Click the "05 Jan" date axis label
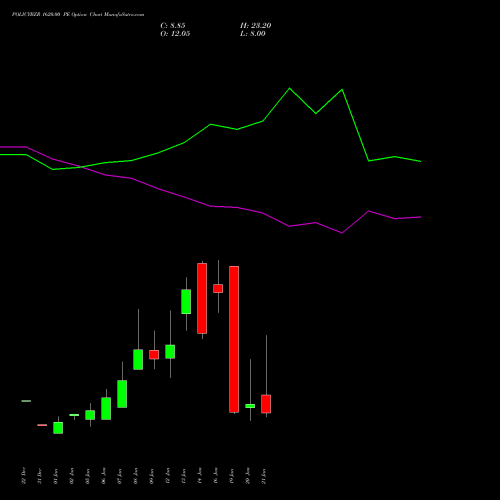This screenshot has height=500, width=500. (87, 476)
